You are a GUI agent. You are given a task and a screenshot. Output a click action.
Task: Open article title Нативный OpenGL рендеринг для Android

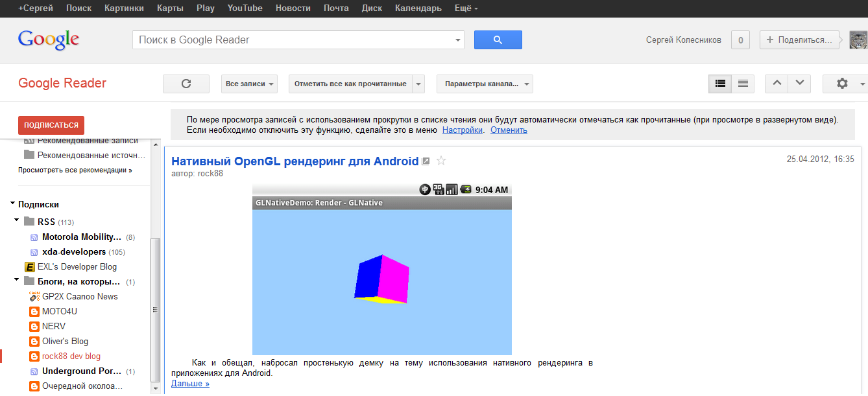pyautogui.click(x=295, y=161)
